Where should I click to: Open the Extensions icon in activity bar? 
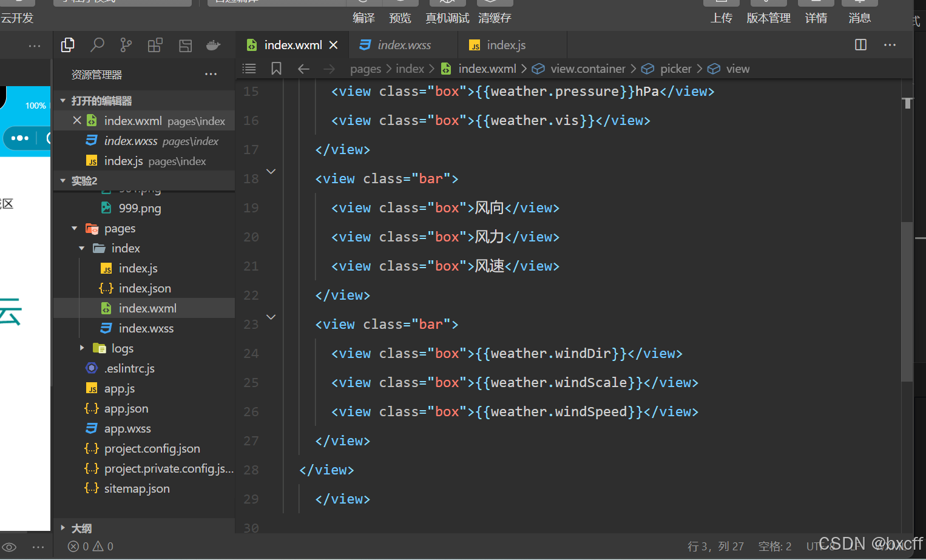[x=155, y=45]
